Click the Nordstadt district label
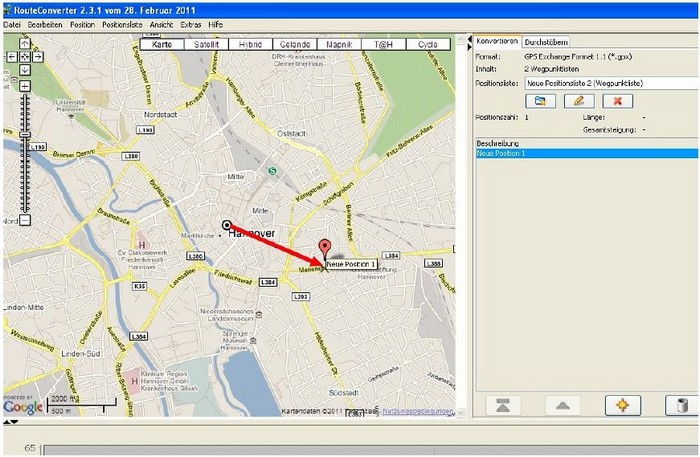 click(160, 115)
